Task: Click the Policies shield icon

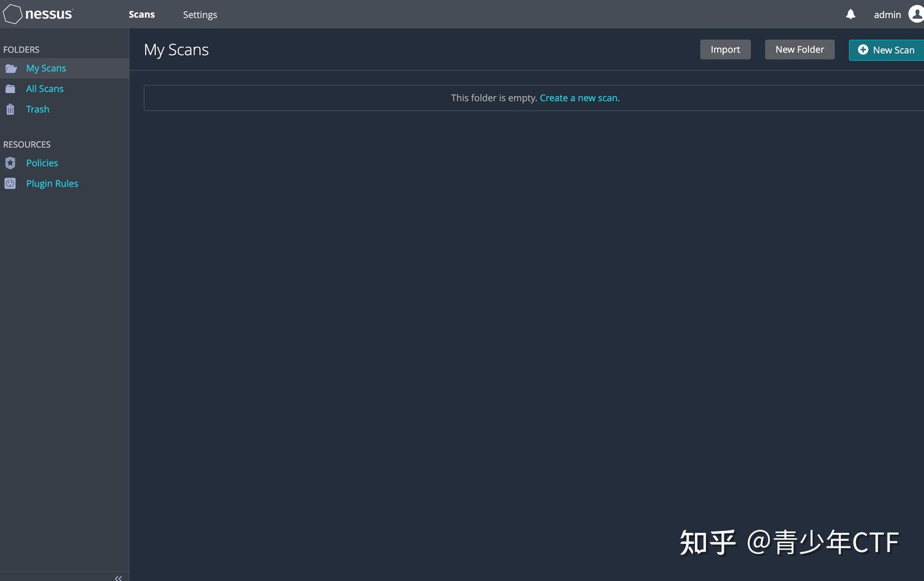Action: 10,163
